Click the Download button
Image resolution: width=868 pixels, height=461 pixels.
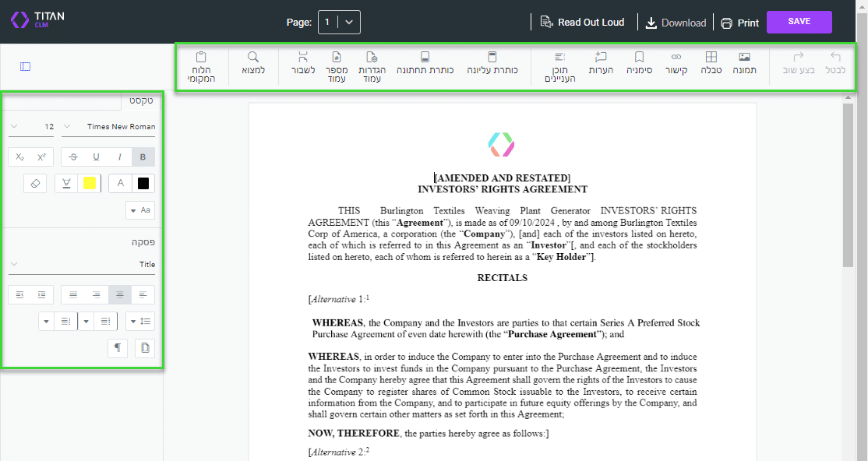pos(676,23)
